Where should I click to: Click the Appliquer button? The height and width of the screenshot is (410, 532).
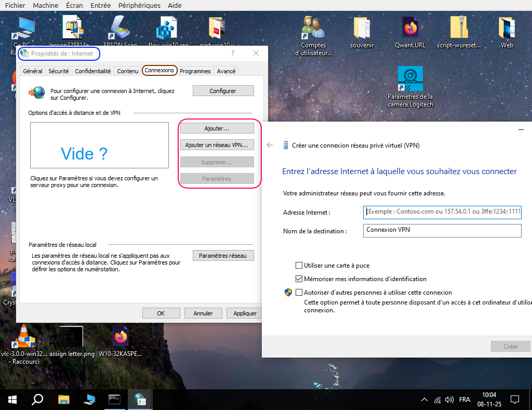pyautogui.click(x=244, y=313)
